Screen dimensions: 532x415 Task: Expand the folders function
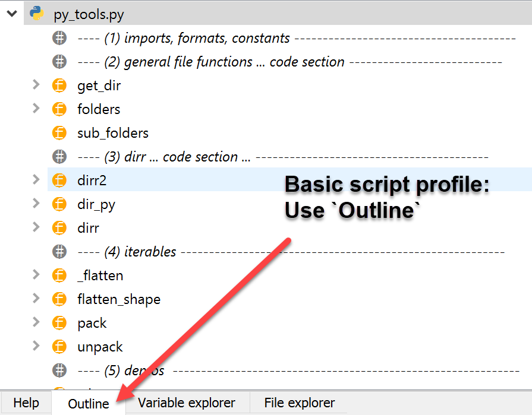(36, 109)
